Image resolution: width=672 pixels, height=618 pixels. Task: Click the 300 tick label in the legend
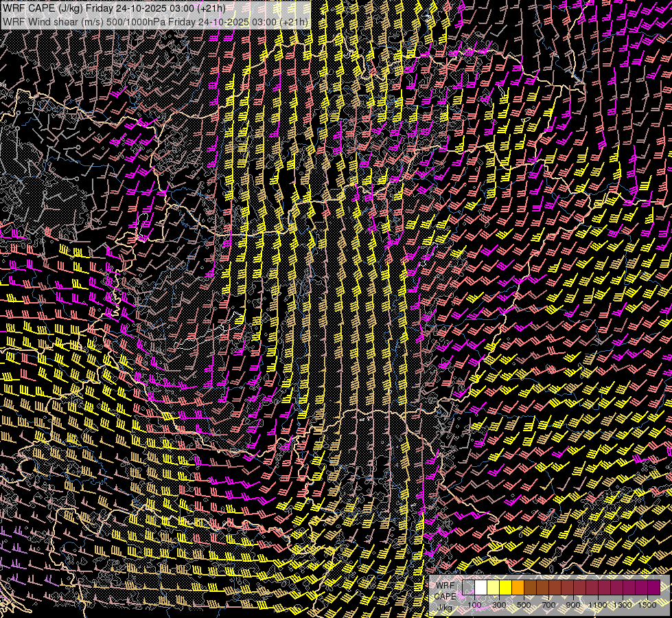pos(499,605)
